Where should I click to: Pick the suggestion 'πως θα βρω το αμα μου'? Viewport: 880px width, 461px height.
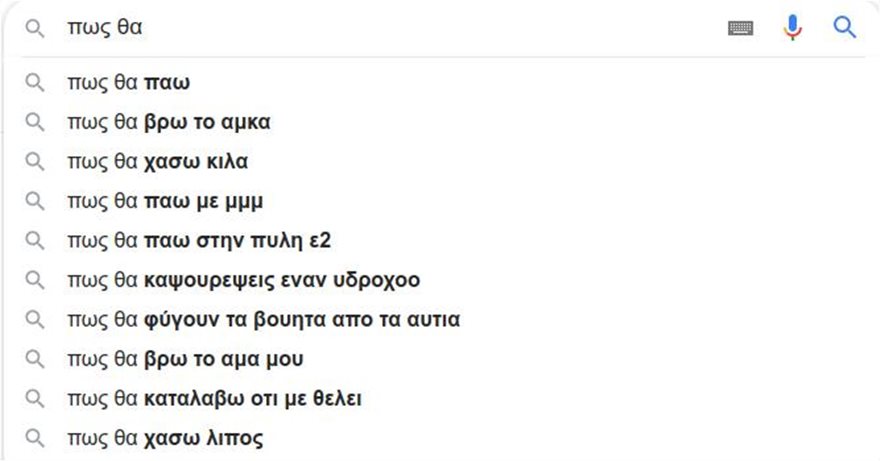pyautogui.click(x=185, y=359)
